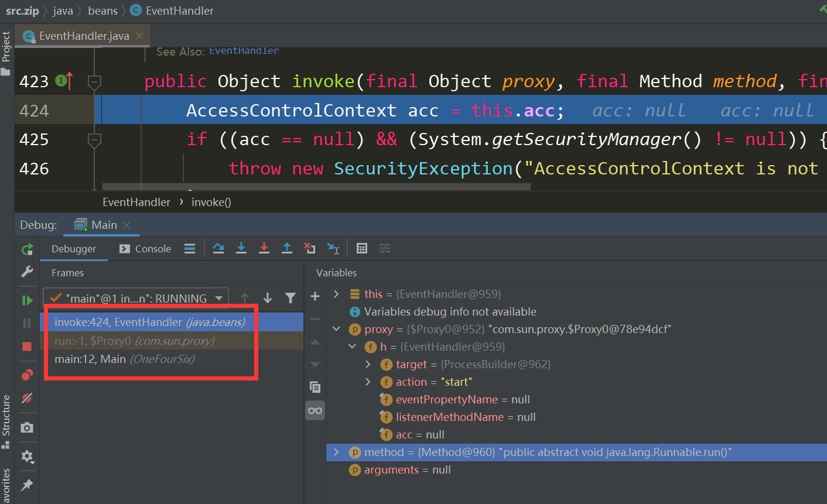Click the Force Step Into icon
The width and height of the screenshot is (827, 504).
pyautogui.click(x=264, y=248)
